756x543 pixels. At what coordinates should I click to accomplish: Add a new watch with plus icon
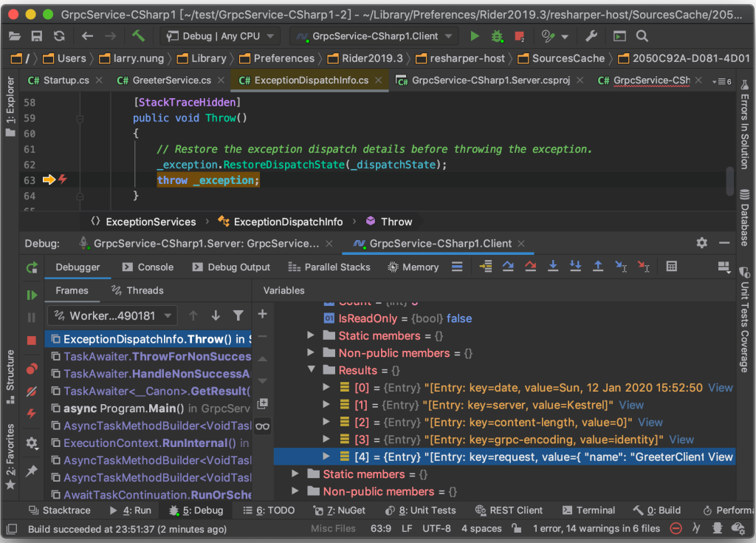point(262,314)
